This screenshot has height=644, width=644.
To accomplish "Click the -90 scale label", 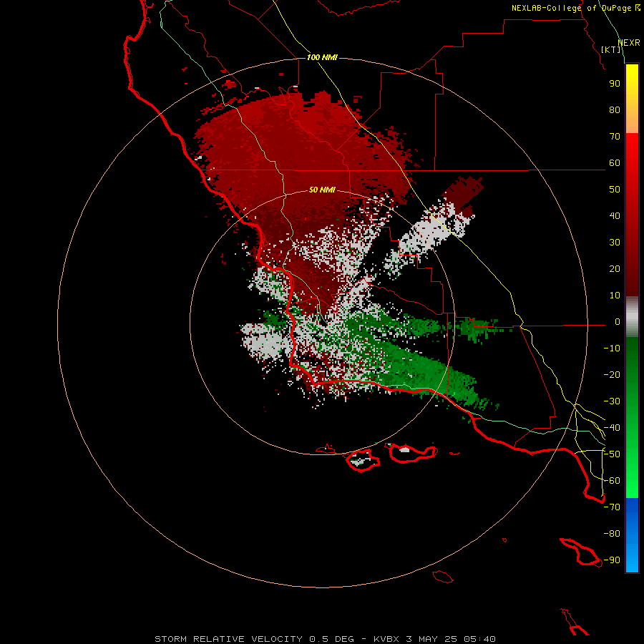I will (612, 560).
